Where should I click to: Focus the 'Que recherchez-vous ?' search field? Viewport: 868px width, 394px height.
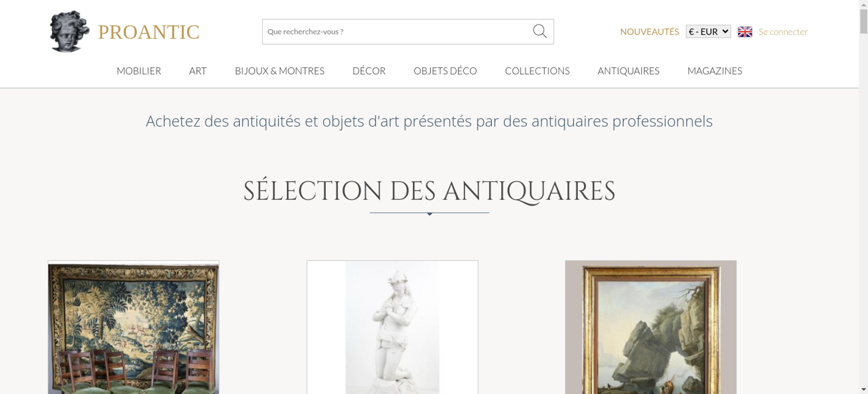click(397, 32)
